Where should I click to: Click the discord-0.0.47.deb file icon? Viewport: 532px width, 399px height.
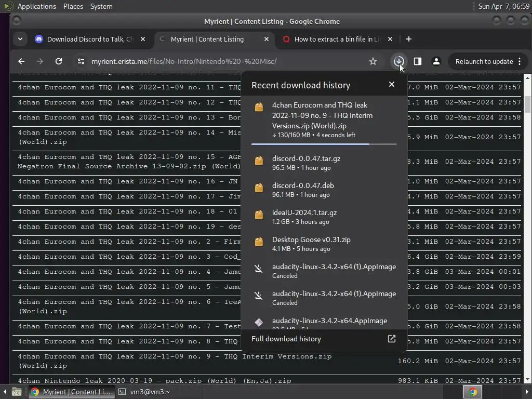(259, 187)
